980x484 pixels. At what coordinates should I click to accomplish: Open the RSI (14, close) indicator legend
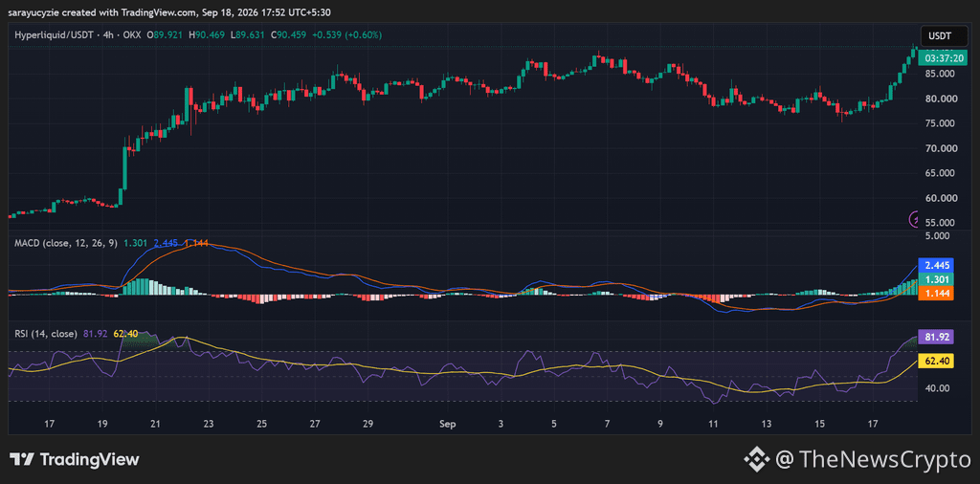tap(46, 334)
